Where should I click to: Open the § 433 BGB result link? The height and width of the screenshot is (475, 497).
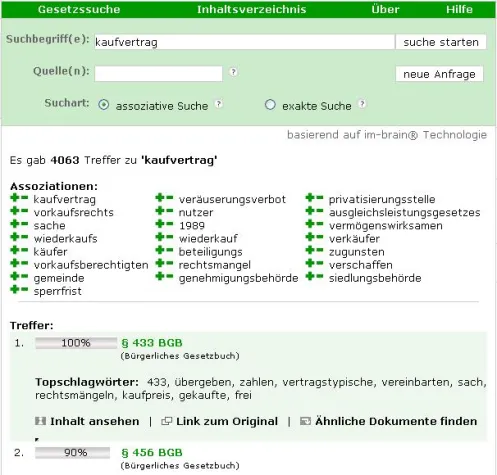pyautogui.click(x=152, y=343)
